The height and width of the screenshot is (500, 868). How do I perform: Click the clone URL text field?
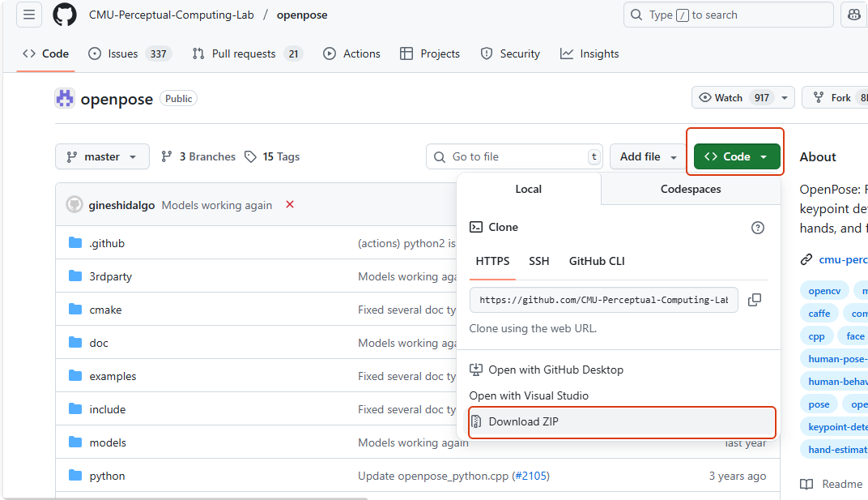[604, 300]
